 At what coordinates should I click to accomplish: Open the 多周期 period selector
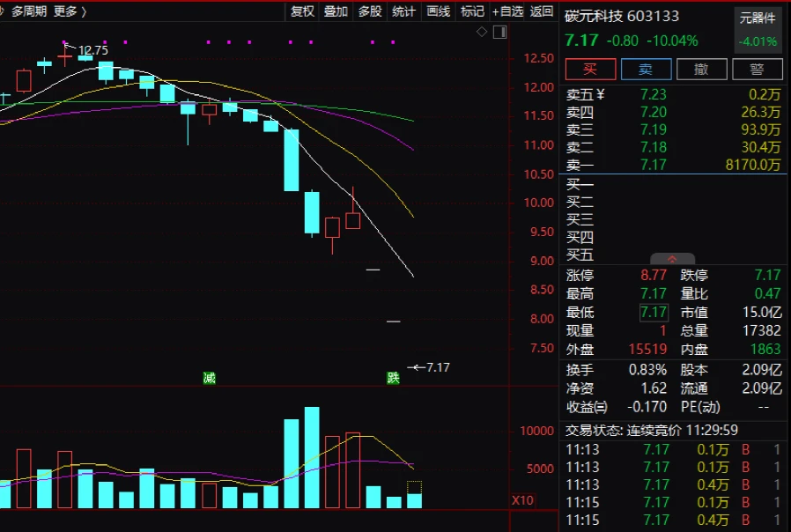[29, 11]
